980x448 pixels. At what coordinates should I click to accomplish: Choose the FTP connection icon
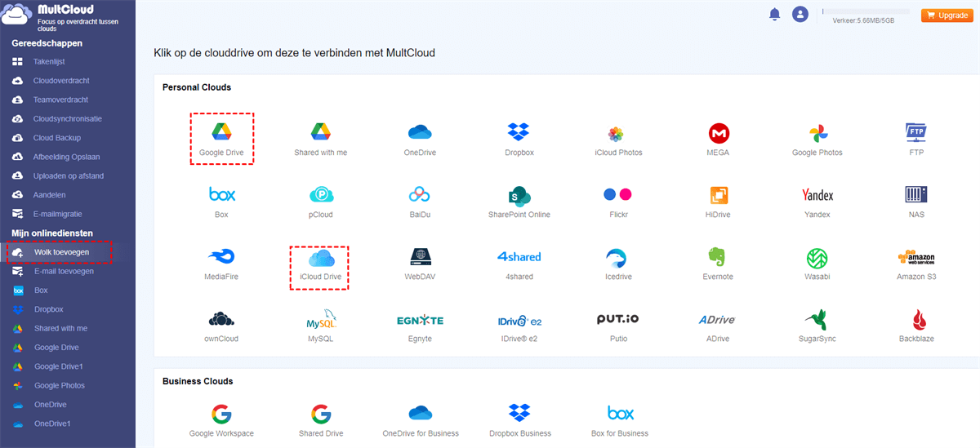click(916, 132)
